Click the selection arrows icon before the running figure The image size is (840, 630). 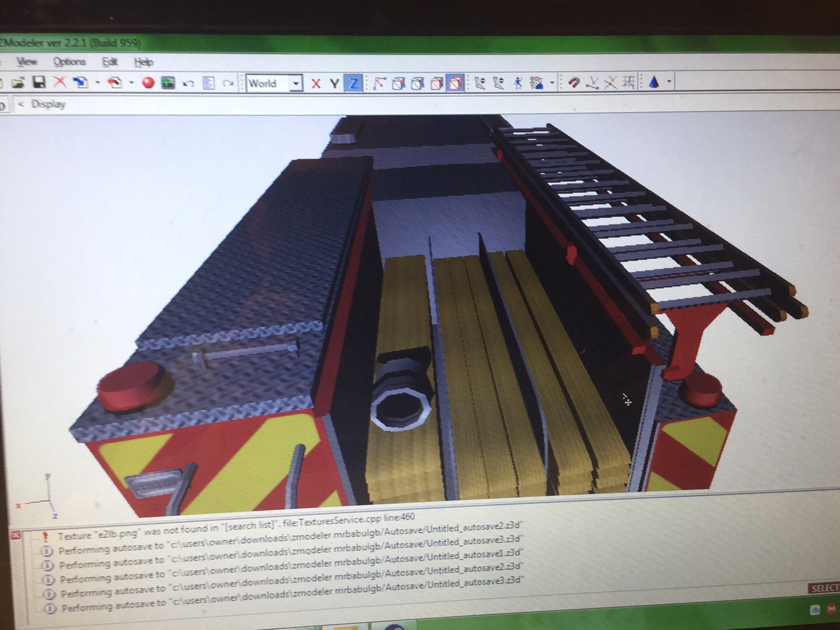[499, 83]
